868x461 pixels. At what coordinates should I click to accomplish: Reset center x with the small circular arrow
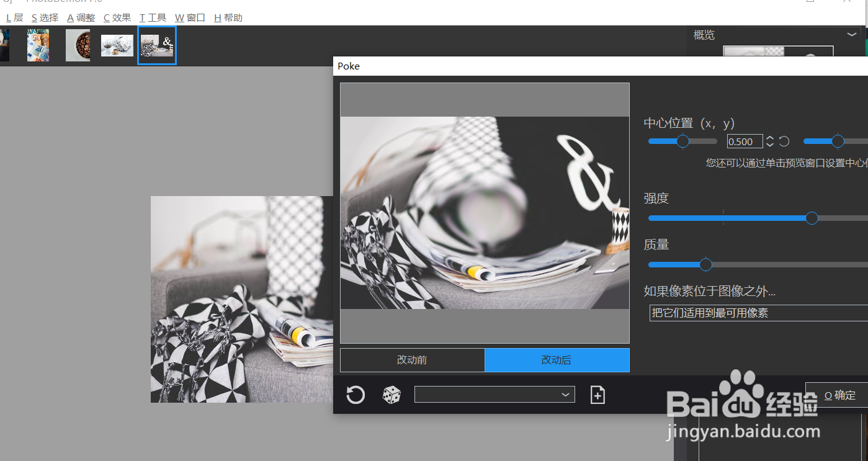(784, 141)
